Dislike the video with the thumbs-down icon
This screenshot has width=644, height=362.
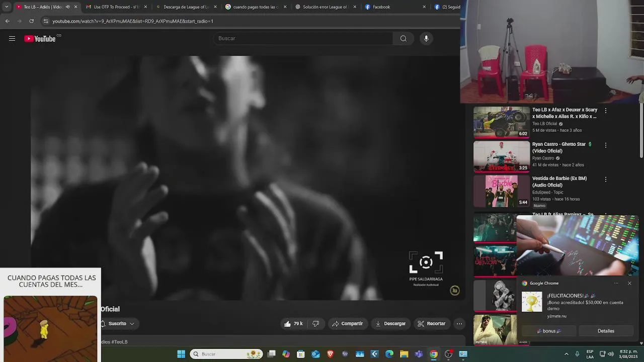tap(315, 324)
